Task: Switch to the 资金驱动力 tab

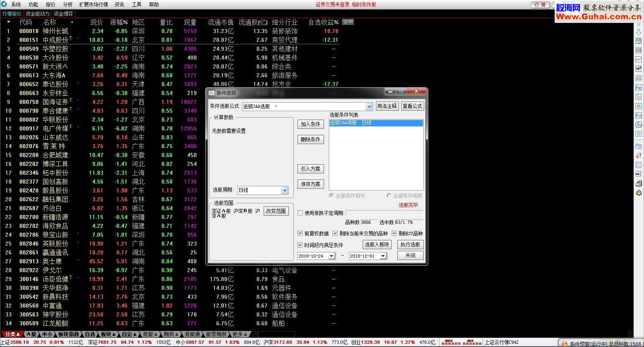Action: click(37, 14)
